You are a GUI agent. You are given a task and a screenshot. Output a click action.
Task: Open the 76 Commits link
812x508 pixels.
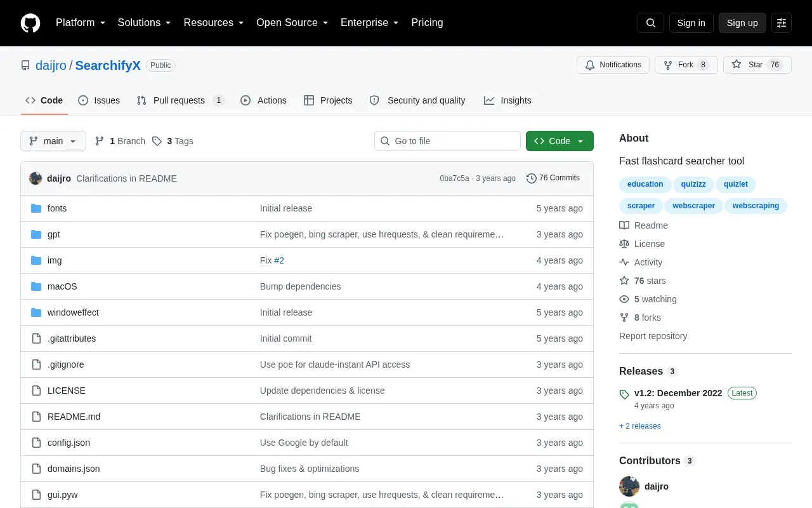pyautogui.click(x=553, y=178)
